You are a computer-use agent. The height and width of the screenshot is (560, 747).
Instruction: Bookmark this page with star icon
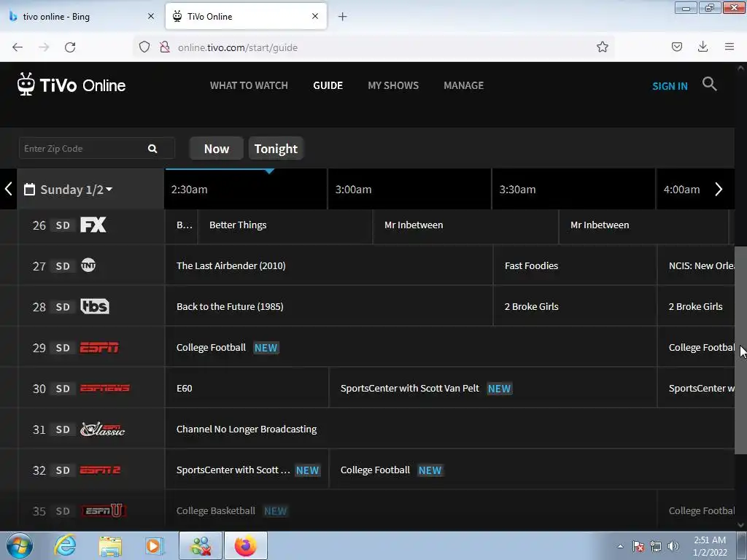602,47
